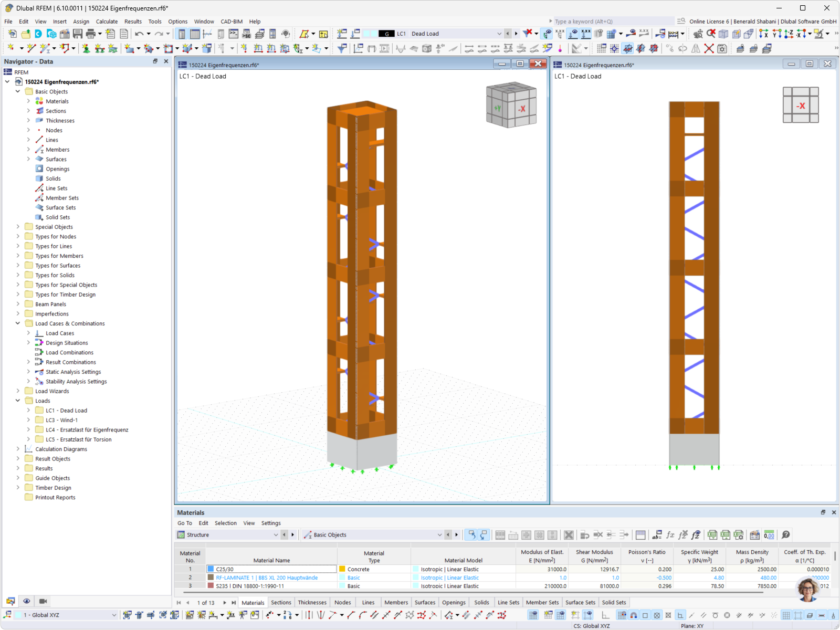Open the Printout Report icon
Screen dimensions: 840x630
coord(124,33)
